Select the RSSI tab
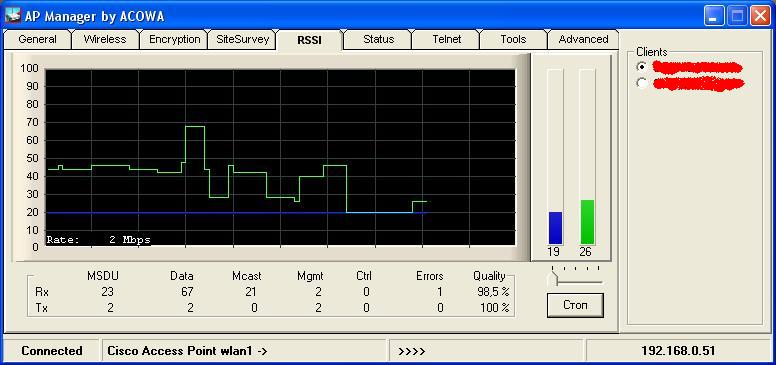The width and height of the screenshot is (776, 365). pyautogui.click(x=309, y=40)
